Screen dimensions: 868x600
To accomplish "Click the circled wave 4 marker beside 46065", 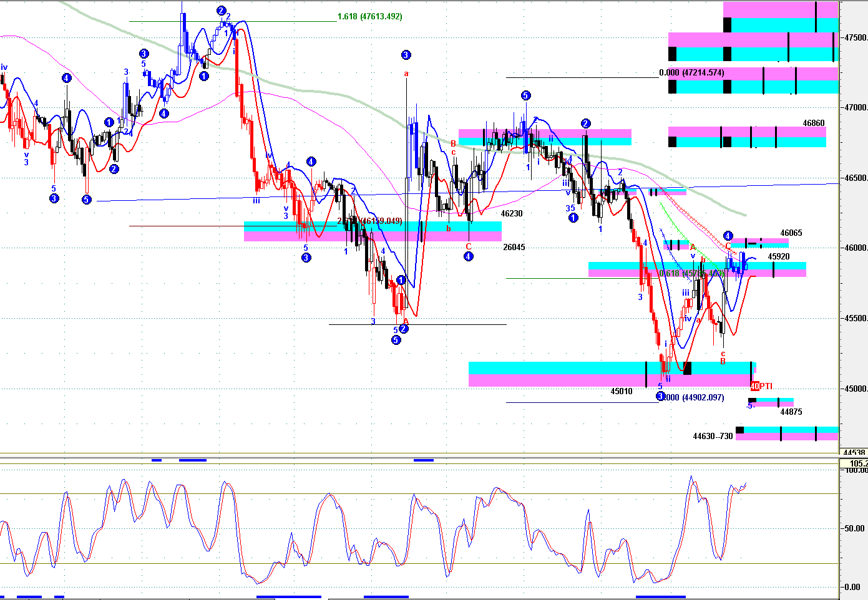I will click(x=728, y=236).
